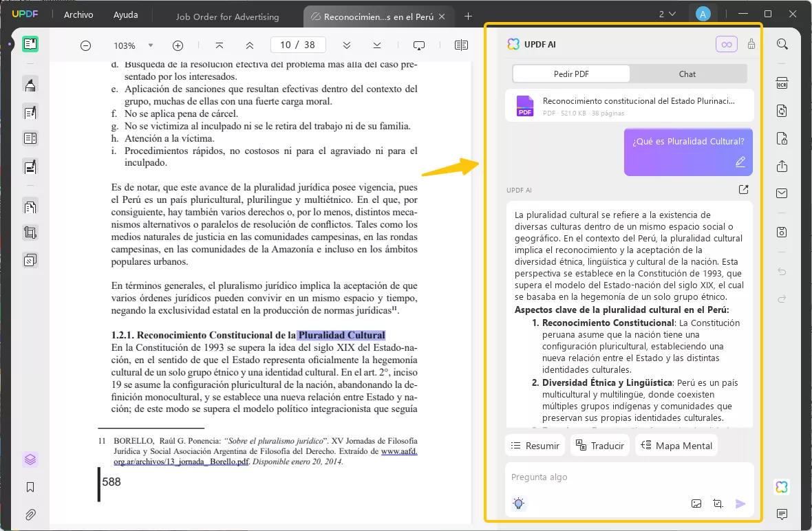This screenshot has width=812, height=531.
Task: Attach an image to the AI prompt
Action: (696, 503)
